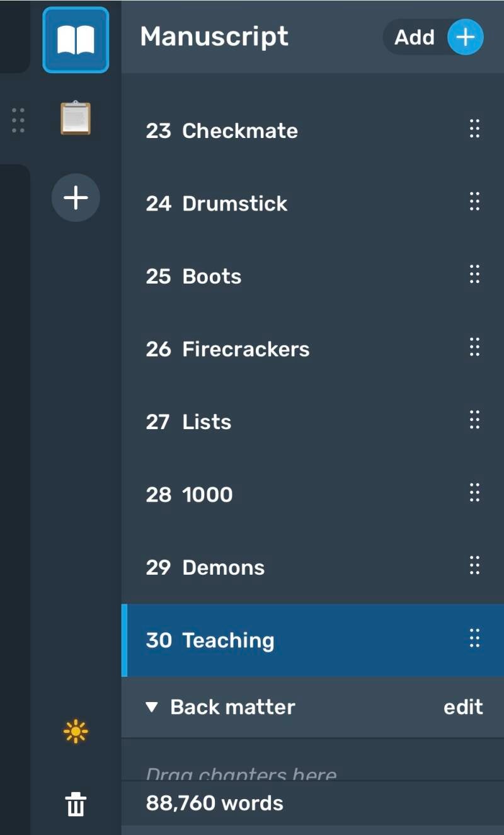Viewport: 504px width, 835px height.
Task: Click the 88,760 words count
Action: click(215, 803)
